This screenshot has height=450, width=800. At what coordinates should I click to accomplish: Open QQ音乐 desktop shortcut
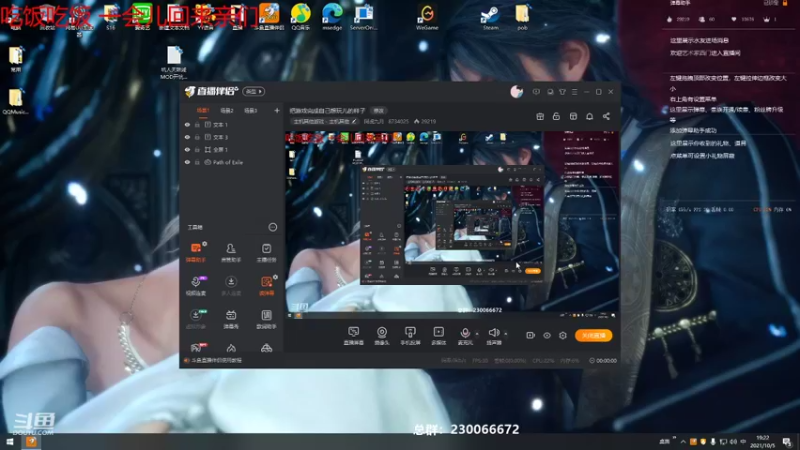pos(301,17)
